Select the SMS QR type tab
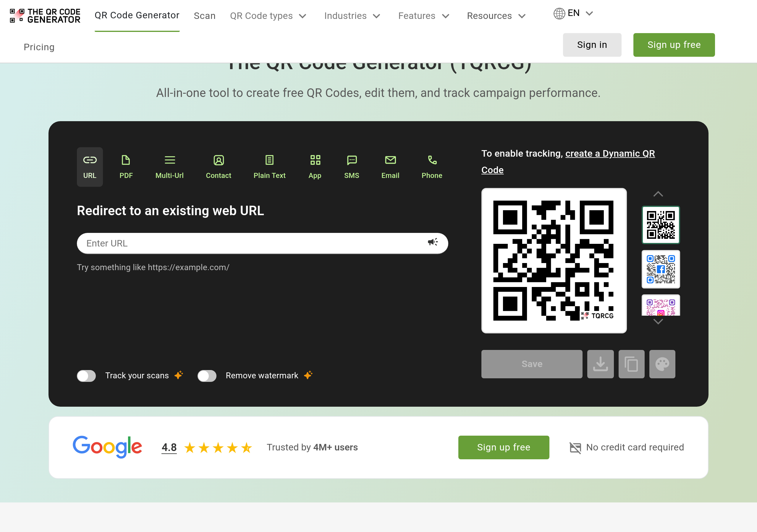This screenshot has width=757, height=532. [352, 167]
